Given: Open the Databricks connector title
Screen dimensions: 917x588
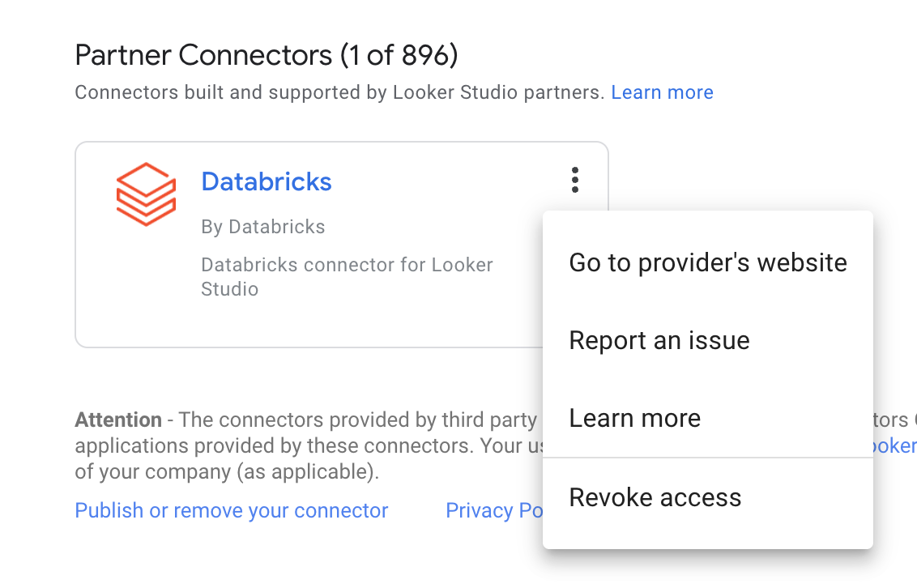Looking at the screenshot, I should 267,181.
